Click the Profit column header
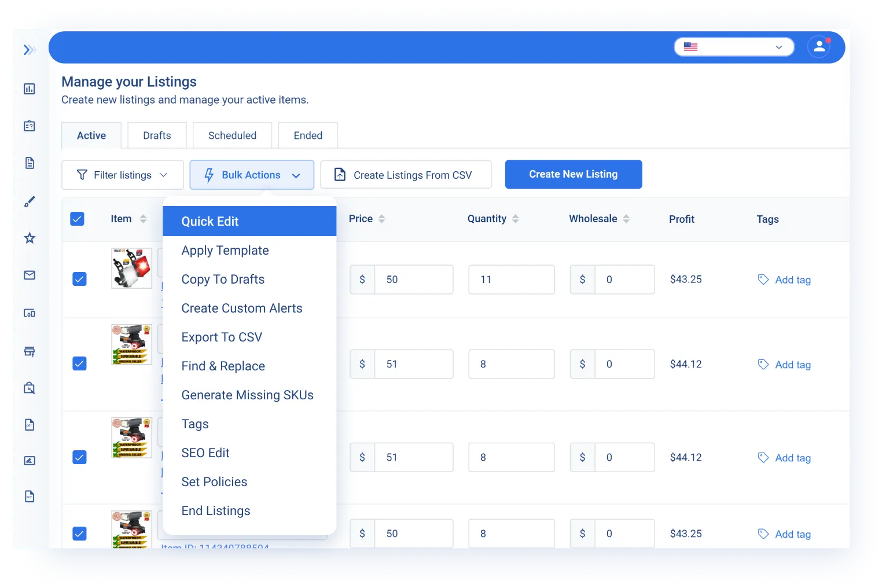The image size is (882, 588). coord(682,219)
